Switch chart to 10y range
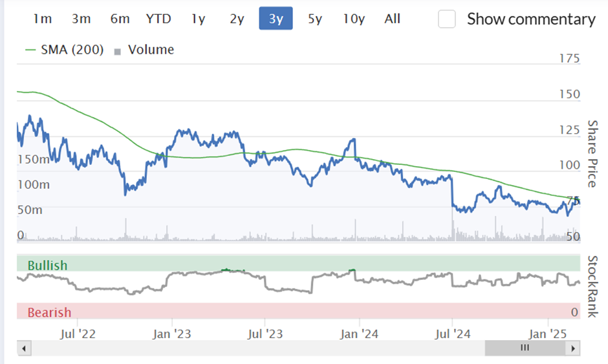 click(354, 19)
